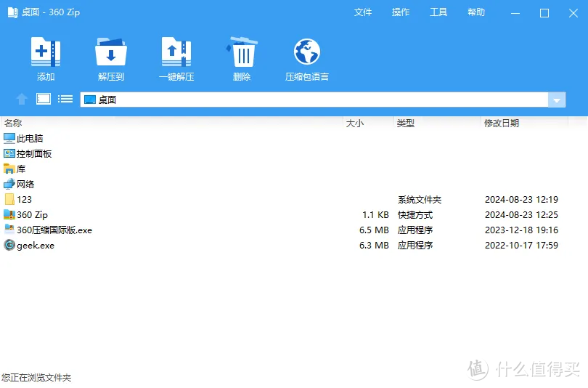Go up one folder level arrow
The width and height of the screenshot is (588, 388).
point(22,99)
